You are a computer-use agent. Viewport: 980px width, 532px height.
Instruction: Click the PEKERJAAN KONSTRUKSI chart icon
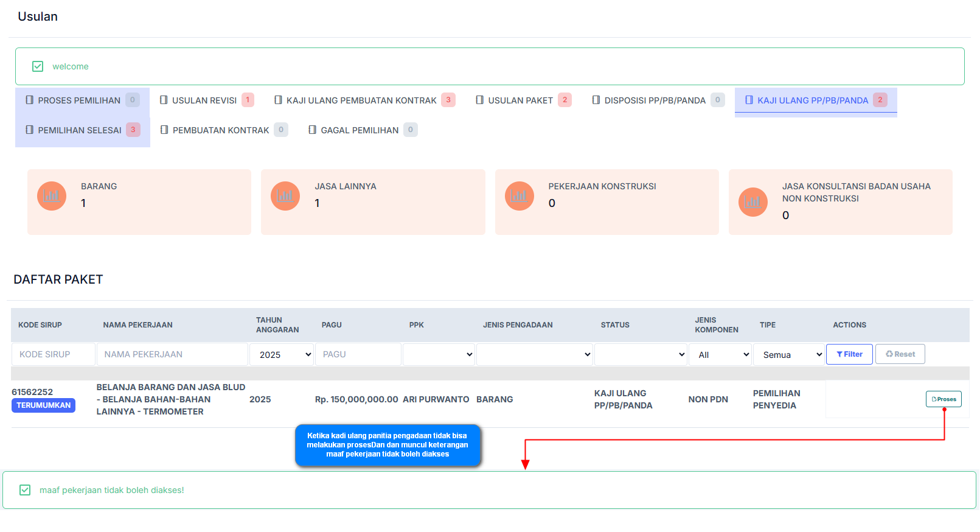tap(519, 196)
